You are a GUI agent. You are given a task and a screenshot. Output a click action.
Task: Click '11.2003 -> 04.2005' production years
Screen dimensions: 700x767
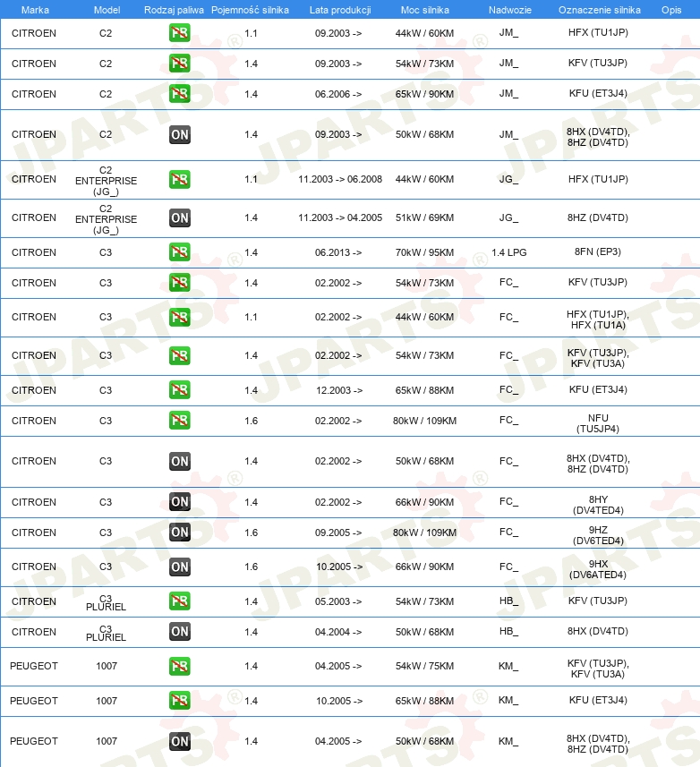tap(340, 217)
